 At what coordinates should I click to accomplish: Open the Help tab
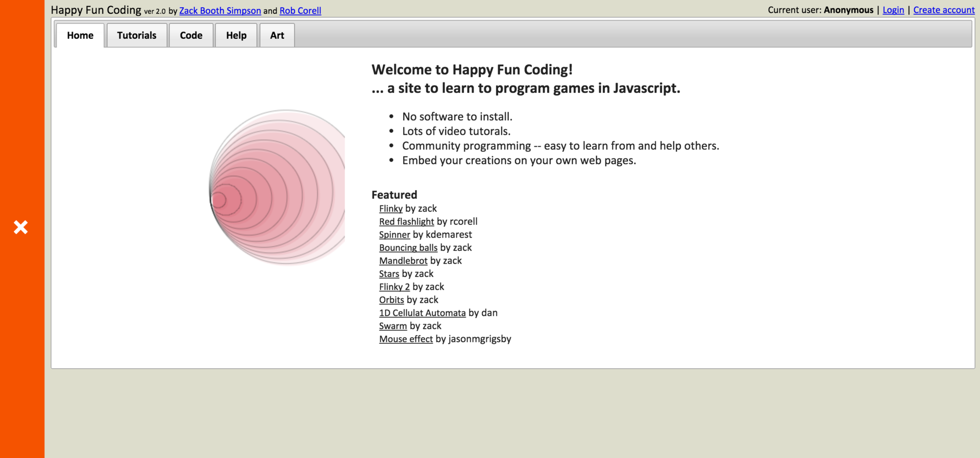click(236, 35)
